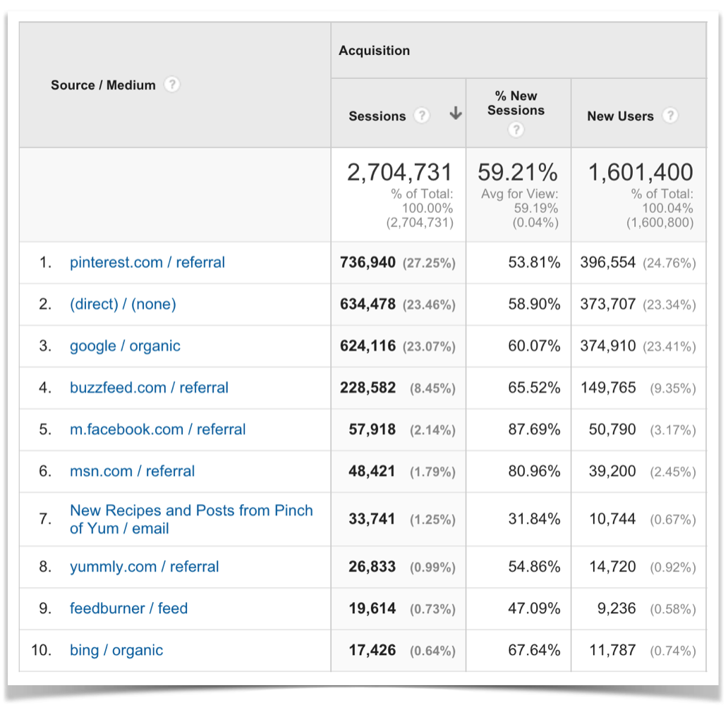The width and height of the screenshot is (728, 712).
Task: Click the (direct) / (none) source entry
Action: coord(123,304)
